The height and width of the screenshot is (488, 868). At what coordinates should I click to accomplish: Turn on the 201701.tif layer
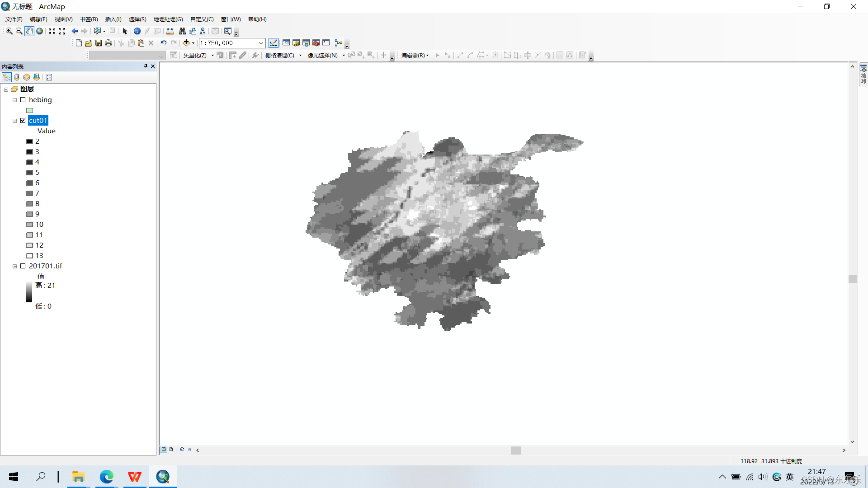pos(23,266)
